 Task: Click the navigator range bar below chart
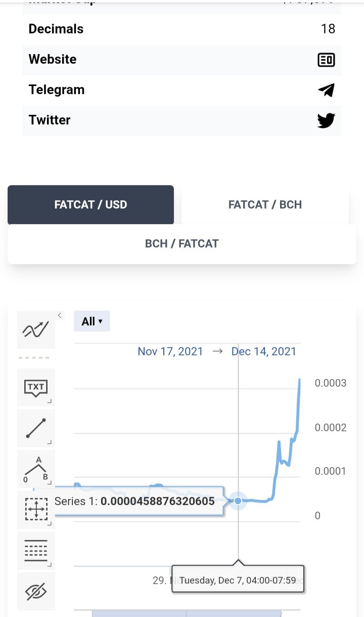click(187, 613)
